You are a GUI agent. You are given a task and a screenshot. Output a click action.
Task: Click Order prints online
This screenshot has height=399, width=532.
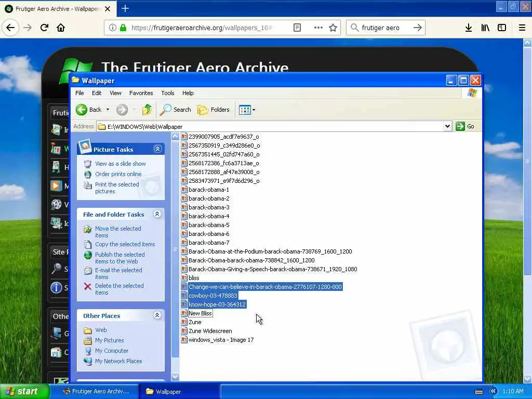tap(118, 174)
